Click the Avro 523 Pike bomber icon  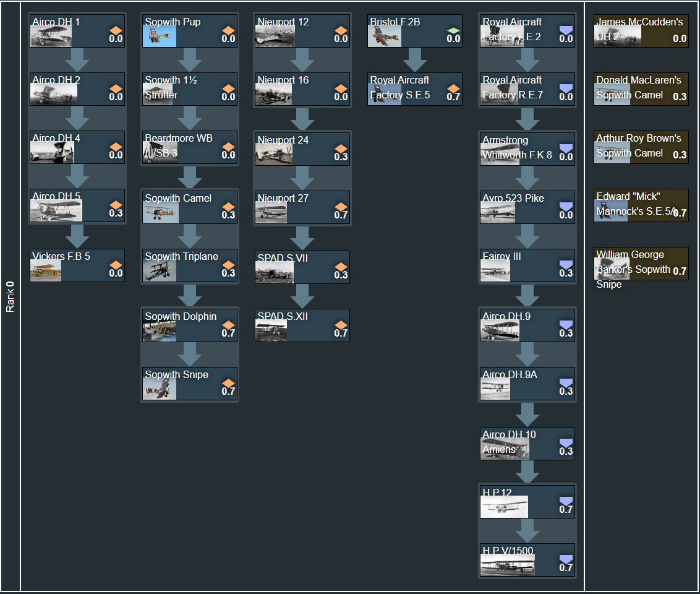click(566, 206)
